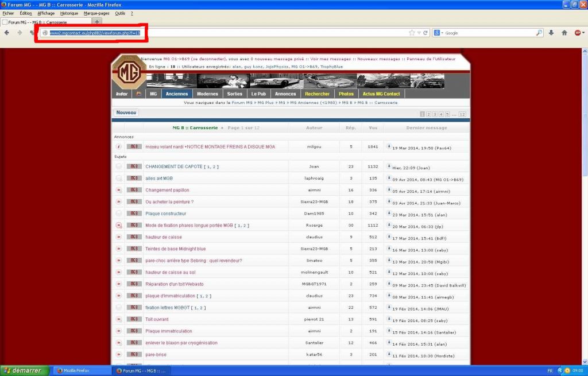Screen dimensions: 588x376
Task: Click the Anciennes navigation tab
Action: pyautogui.click(x=177, y=94)
